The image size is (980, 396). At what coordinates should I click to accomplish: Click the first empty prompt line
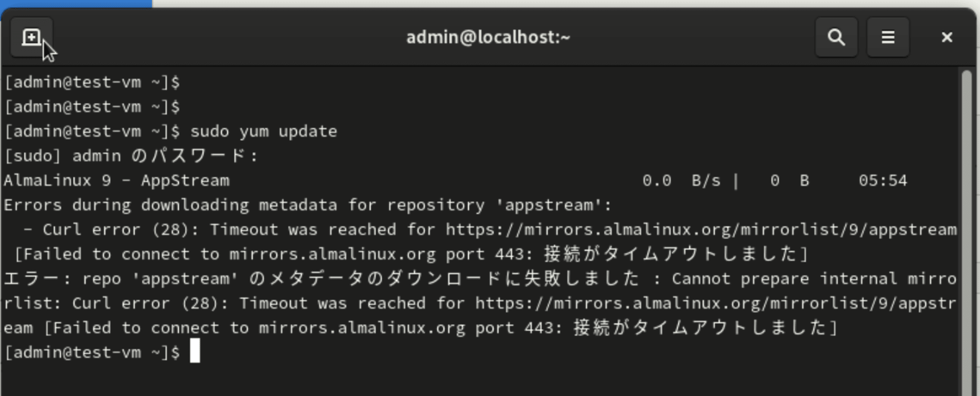[x=92, y=82]
